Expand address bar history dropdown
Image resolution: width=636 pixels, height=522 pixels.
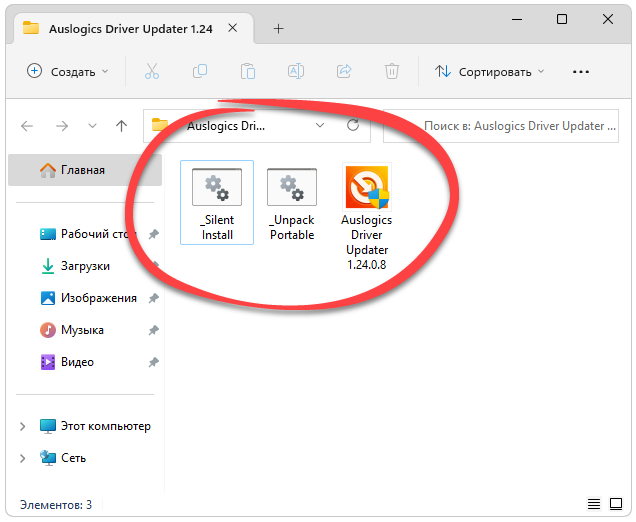(x=320, y=125)
